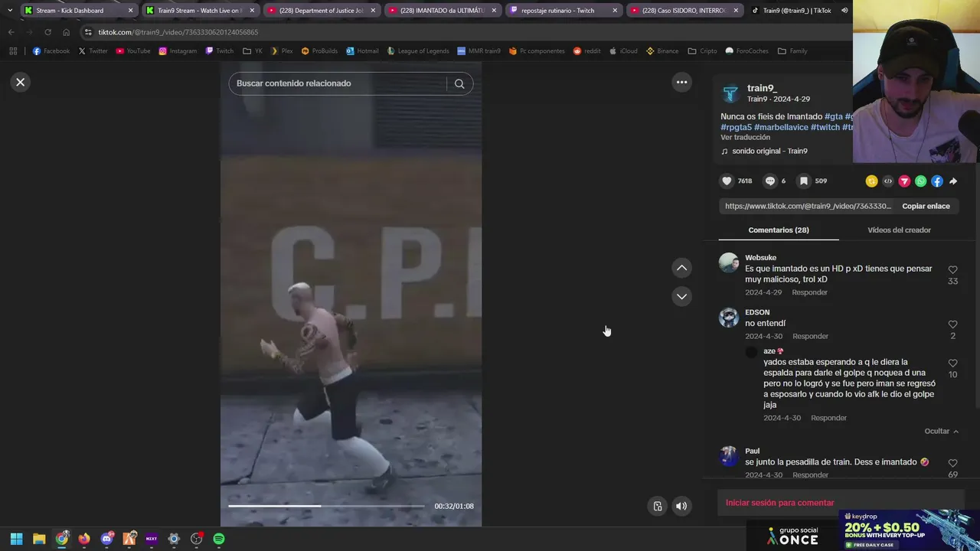
Task: Copy link with Copiar enlace
Action: click(x=926, y=206)
